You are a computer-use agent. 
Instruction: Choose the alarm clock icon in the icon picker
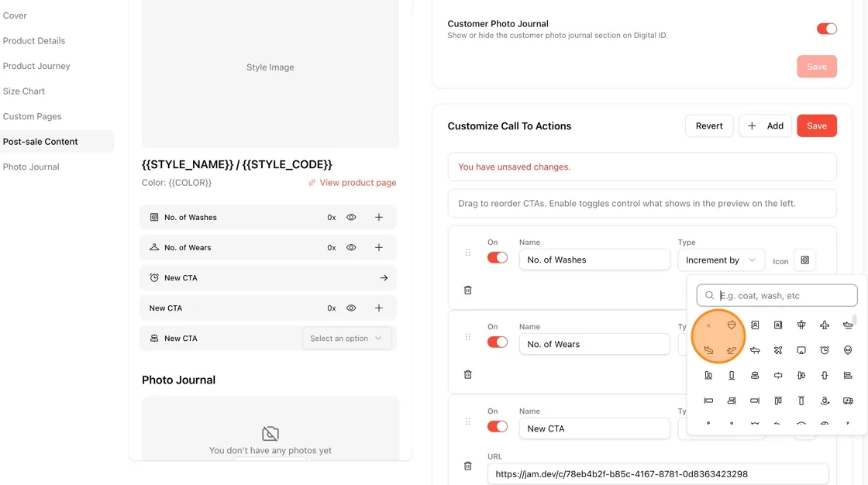tap(825, 350)
